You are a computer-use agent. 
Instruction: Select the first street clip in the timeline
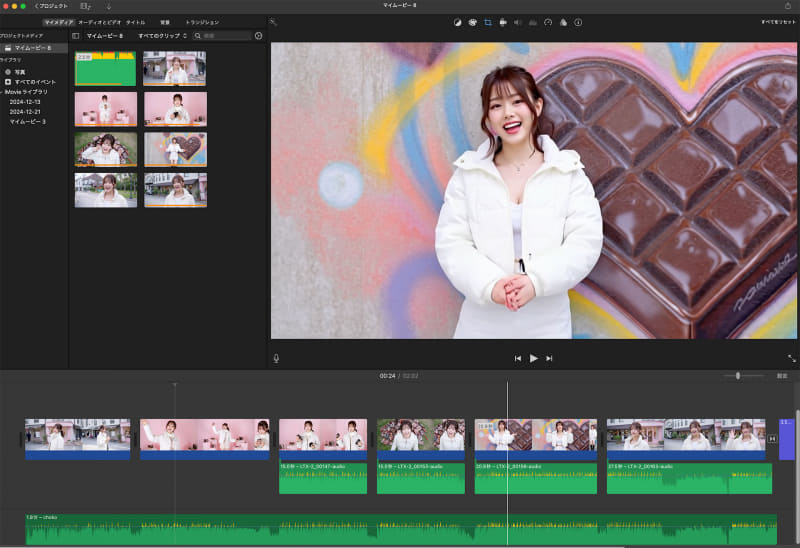[78, 439]
